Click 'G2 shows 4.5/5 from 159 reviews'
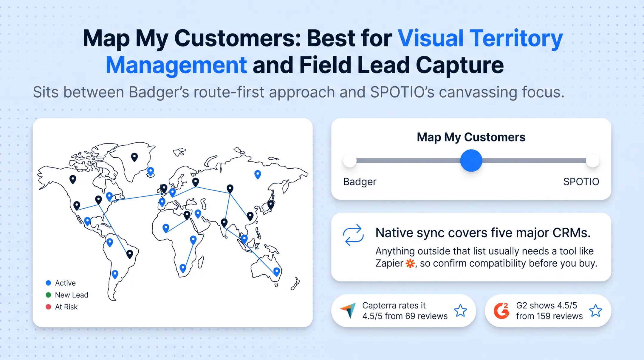Image resolution: width=644 pixels, height=360 pixels. [549, 311]
